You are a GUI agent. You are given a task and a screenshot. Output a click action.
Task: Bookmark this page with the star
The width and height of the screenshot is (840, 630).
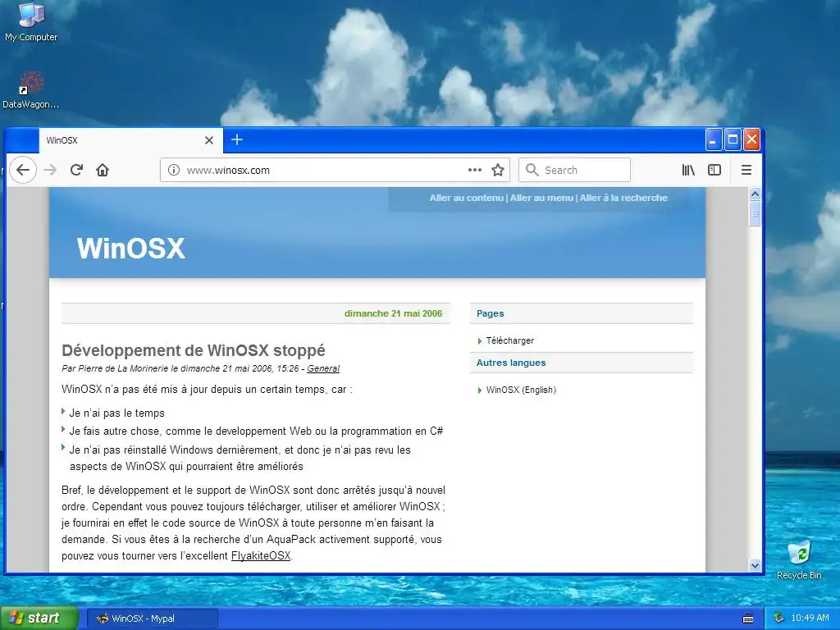point(498,171)
